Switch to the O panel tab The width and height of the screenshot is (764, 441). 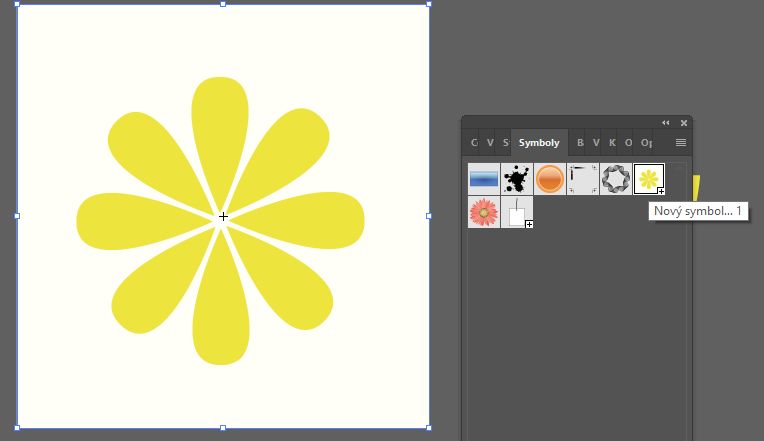[629, 143]
